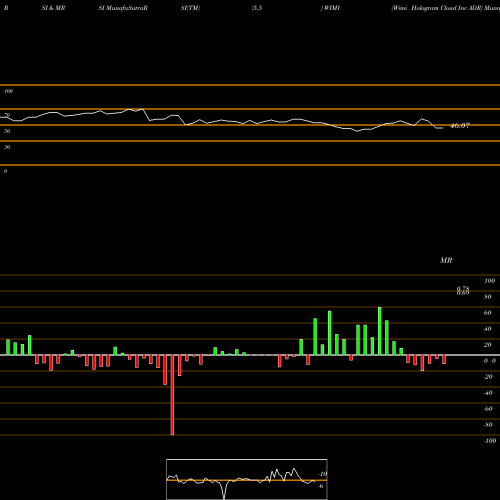Click the RSI axis label 30
The image size is (500, 500).
click(7, 147)
